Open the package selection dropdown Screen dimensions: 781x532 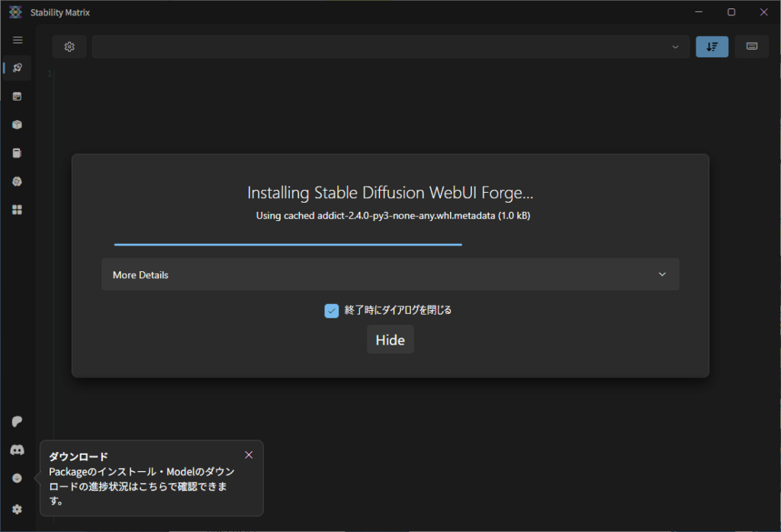[390, 46]
